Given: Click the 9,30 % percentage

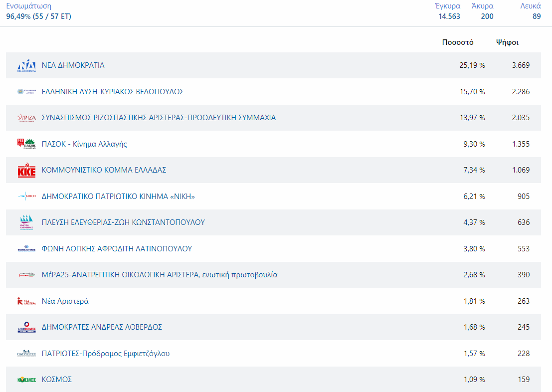Looking at the screenshot, I should click(474, 144).
